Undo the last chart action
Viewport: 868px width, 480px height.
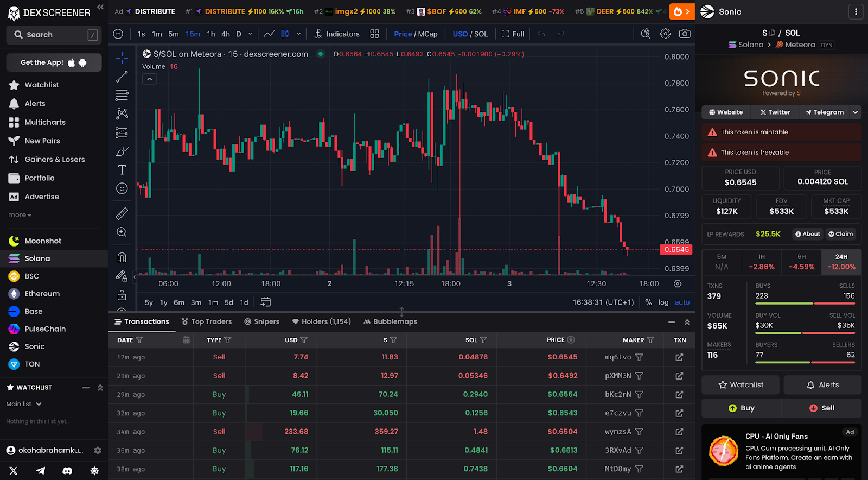541,34
